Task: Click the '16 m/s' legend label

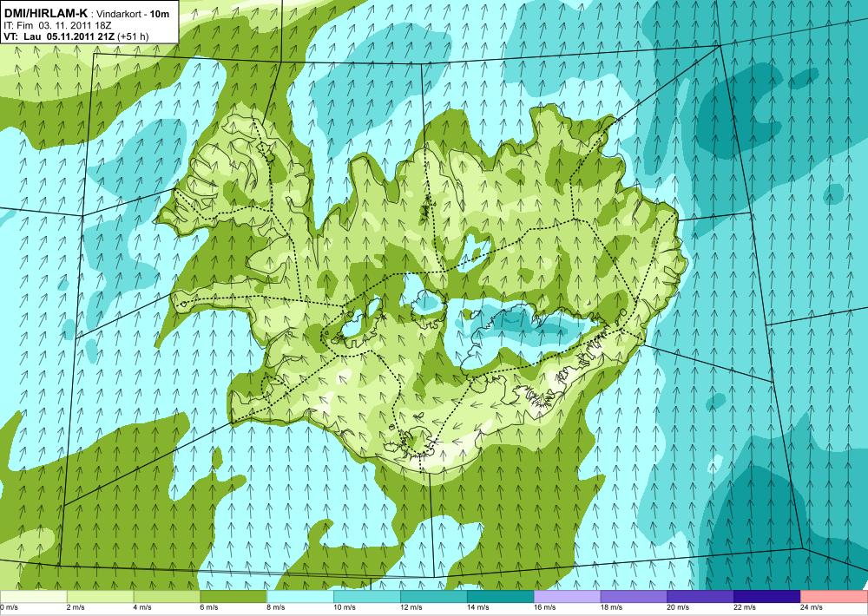Action: [x=545, y=607]
